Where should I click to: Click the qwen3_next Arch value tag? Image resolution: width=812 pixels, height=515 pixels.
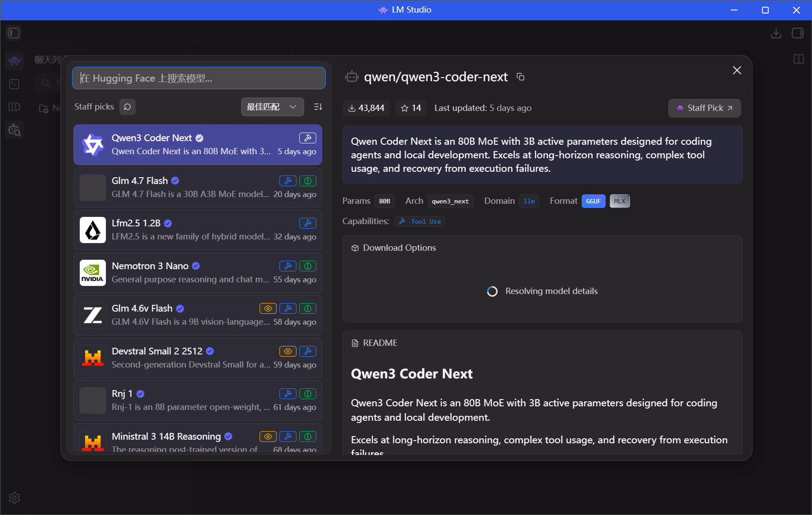tap(450, 201)
